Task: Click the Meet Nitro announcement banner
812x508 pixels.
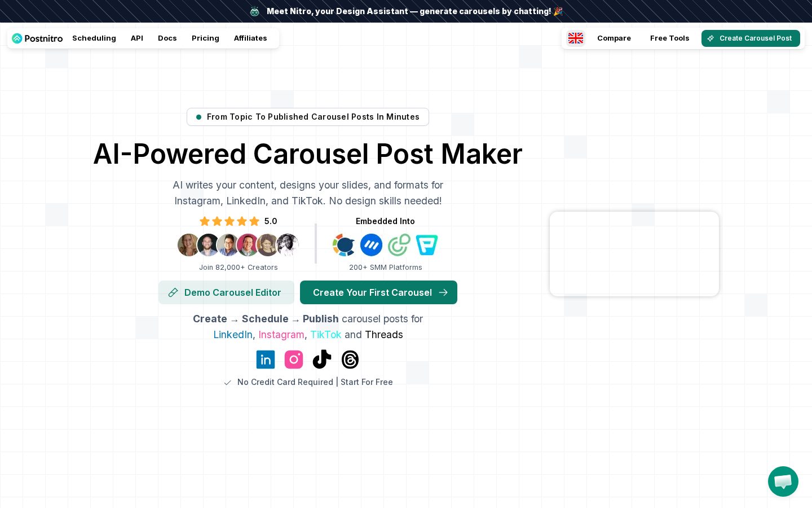Action: 406,11
